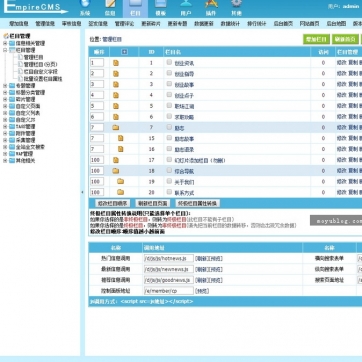Viewport: 362px width, 362px height.
Task: Click the folder icon beside 附件管理
Action: click(12, 133)
